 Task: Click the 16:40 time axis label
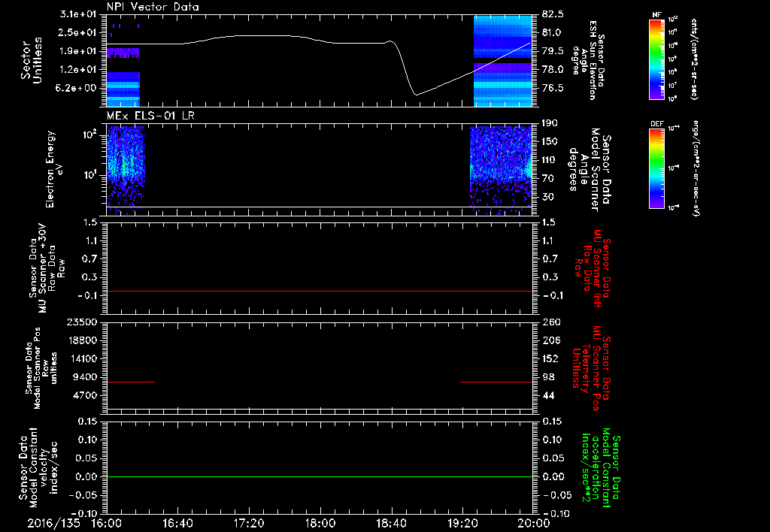(x=177, y=523)
